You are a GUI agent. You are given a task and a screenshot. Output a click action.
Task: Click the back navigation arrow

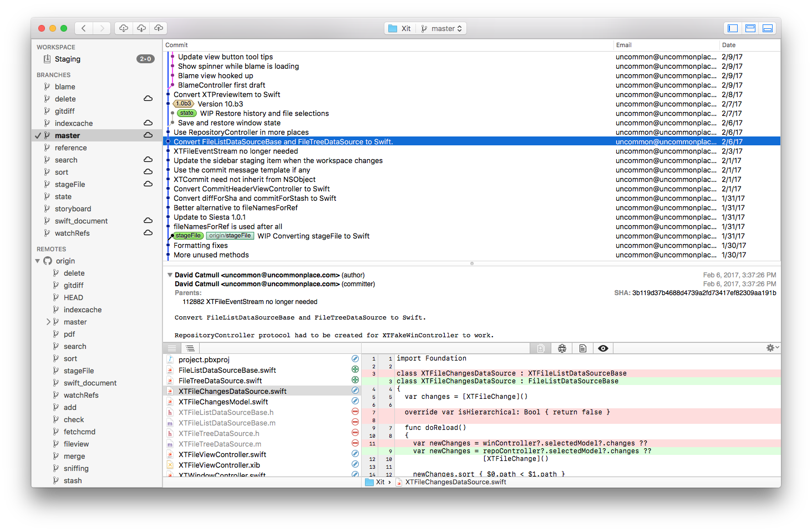83,28
